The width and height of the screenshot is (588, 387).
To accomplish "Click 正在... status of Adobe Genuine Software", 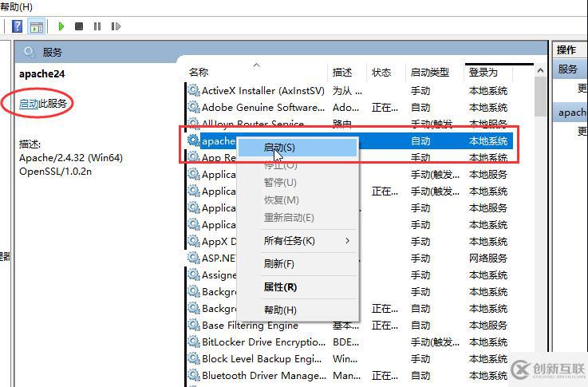I will 385,108.
